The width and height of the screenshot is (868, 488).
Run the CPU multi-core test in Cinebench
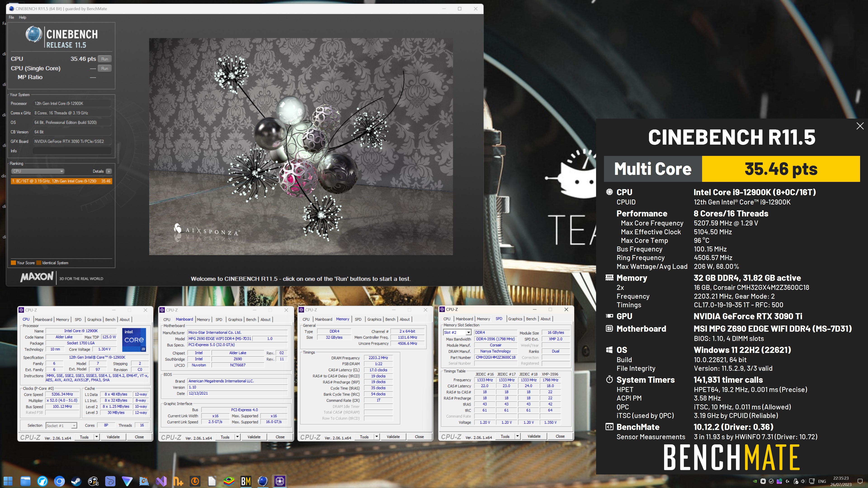coord(104,59)
